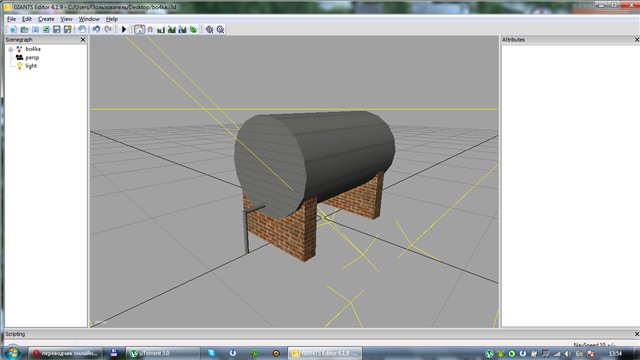
Task: Open the Edit menu
Action: (x=27, y=19)
